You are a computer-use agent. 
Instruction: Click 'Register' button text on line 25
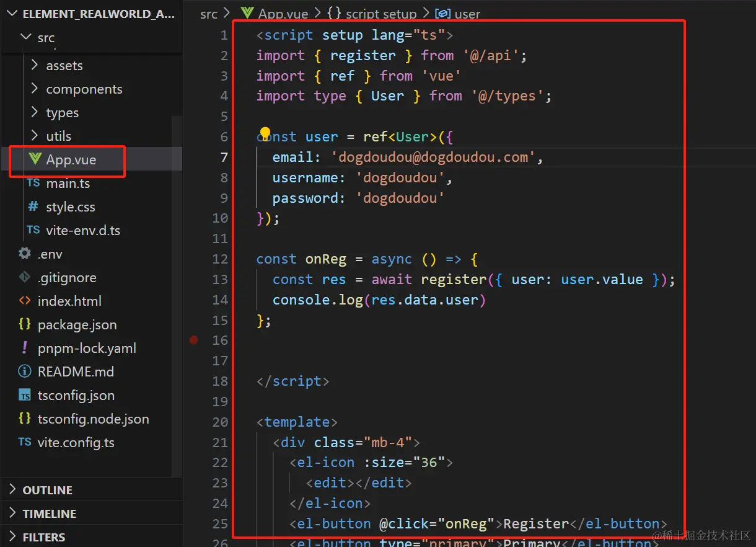point(536,524)
